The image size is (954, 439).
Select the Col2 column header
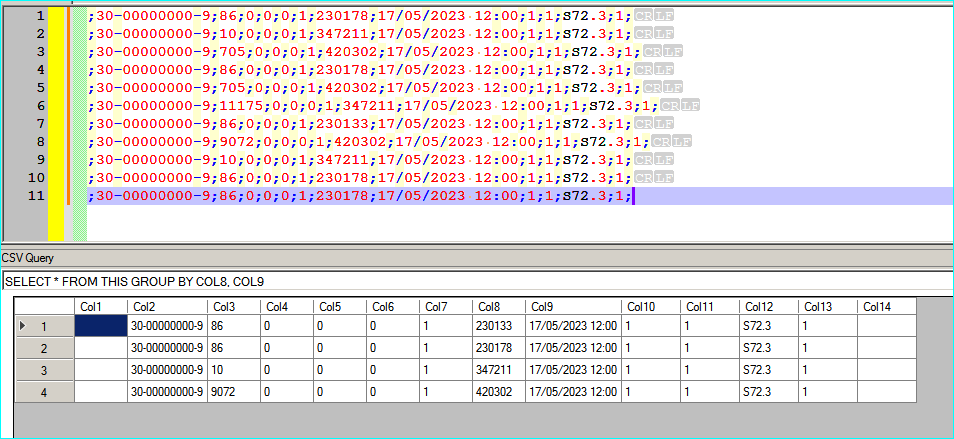tap(167, 307)
